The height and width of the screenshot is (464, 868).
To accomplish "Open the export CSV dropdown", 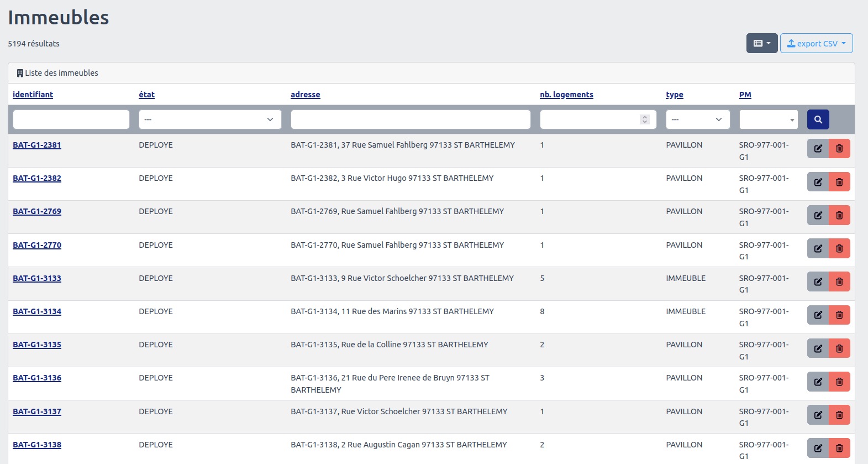I will coord(816,43).
